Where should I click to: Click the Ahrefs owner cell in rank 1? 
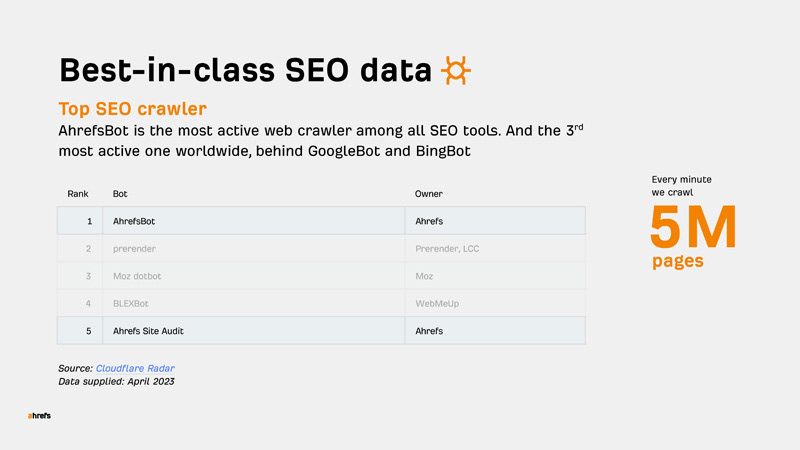coord(429,221)
